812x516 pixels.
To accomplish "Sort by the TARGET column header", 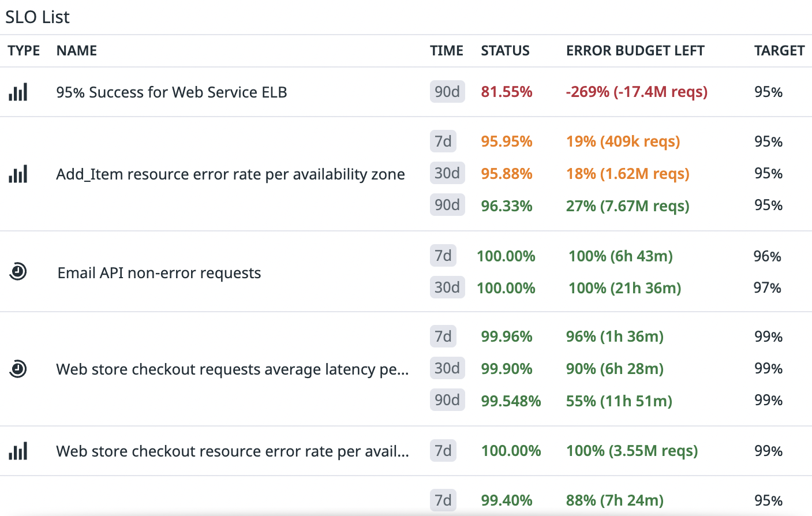I will [779, 51].
